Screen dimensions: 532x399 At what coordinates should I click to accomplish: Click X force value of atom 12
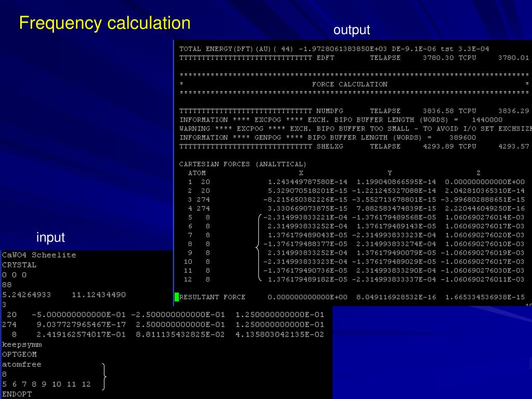(308, 279)
